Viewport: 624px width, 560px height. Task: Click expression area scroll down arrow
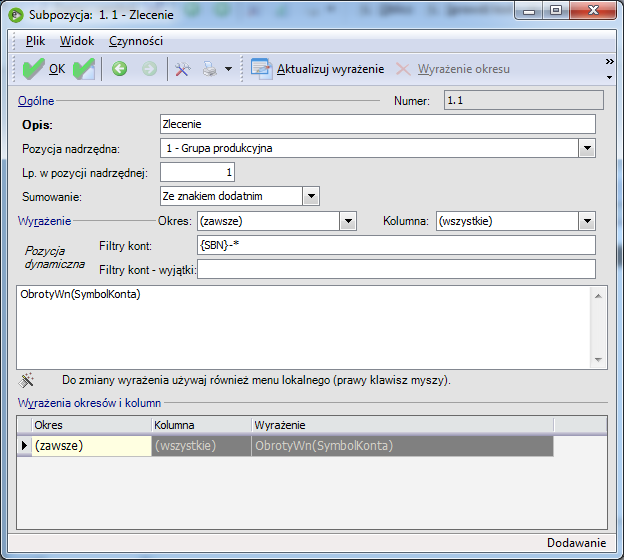pos(598,359)
